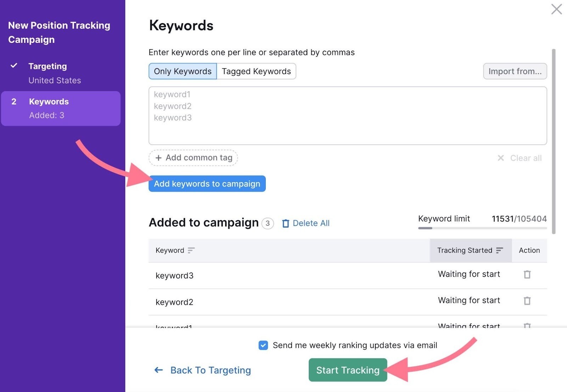Click the plus icon on Add common tag
This screenshot has width=567, height=392.
tap(158, 158)
